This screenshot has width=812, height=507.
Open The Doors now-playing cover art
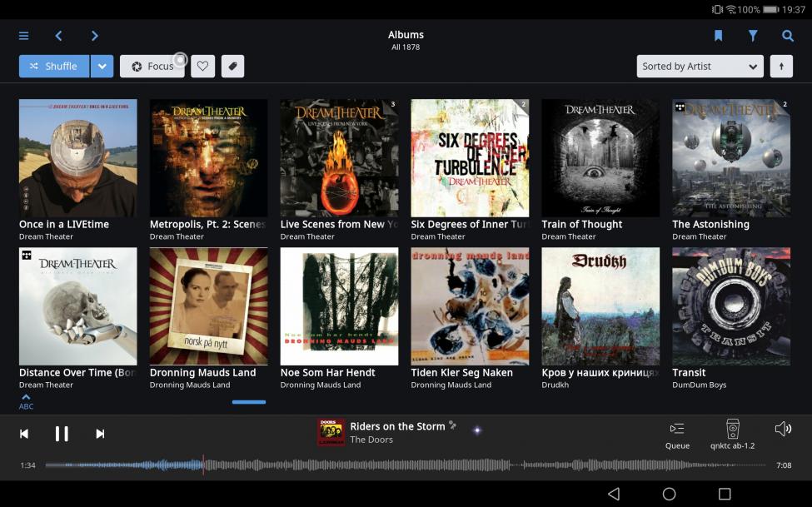[331, 432]
